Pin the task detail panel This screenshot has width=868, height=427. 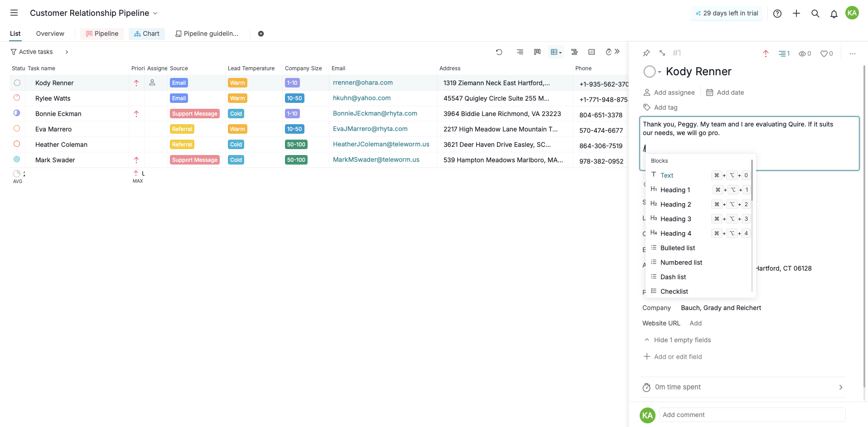pos(646,53)
